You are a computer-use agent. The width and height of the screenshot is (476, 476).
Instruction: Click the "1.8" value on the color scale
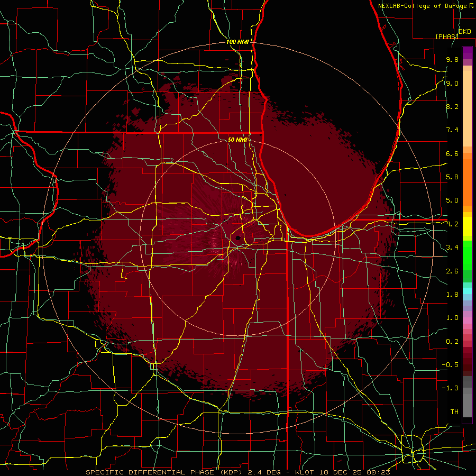452,295
